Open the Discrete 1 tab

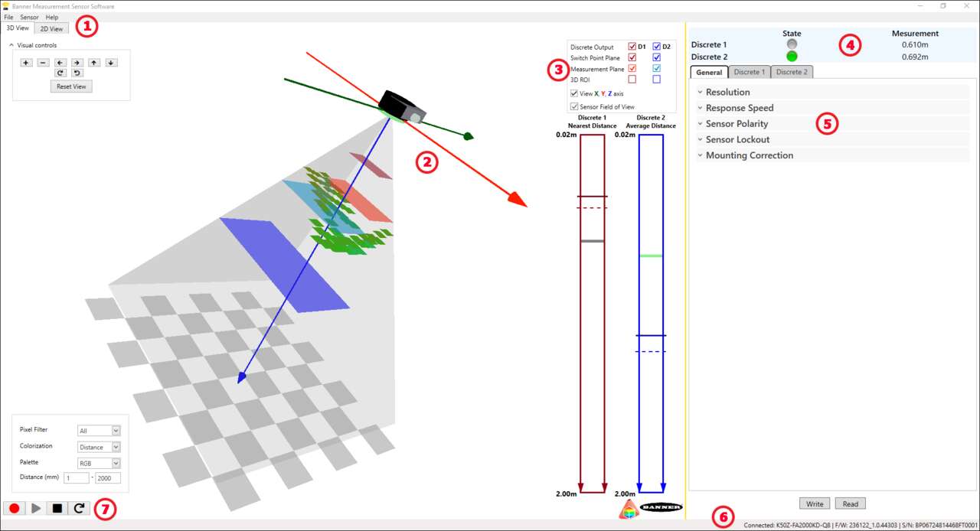tap(749, 72)
